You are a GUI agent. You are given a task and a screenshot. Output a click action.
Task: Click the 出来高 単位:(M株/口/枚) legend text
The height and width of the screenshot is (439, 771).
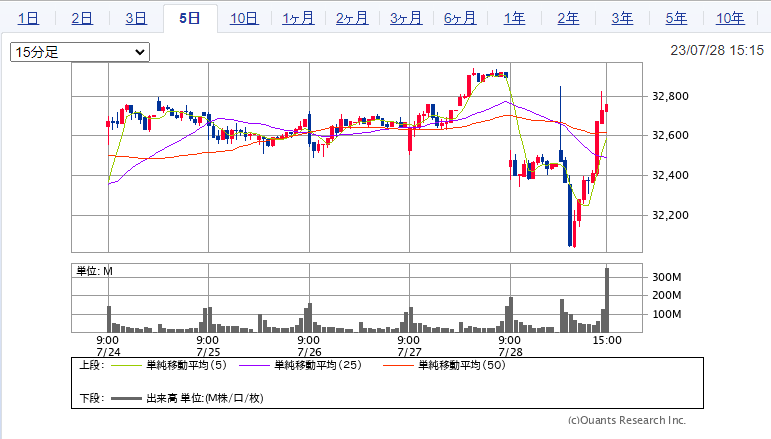[x=205, y=398]
